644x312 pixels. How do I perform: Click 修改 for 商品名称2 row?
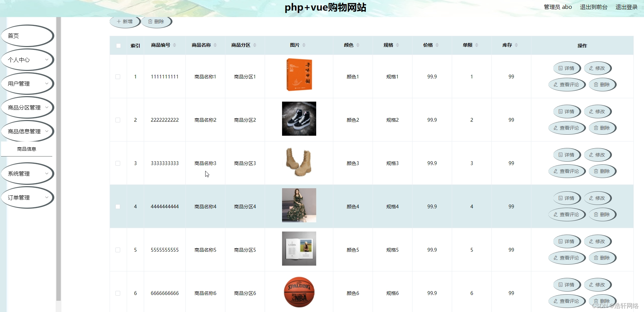tap(598, 112)
